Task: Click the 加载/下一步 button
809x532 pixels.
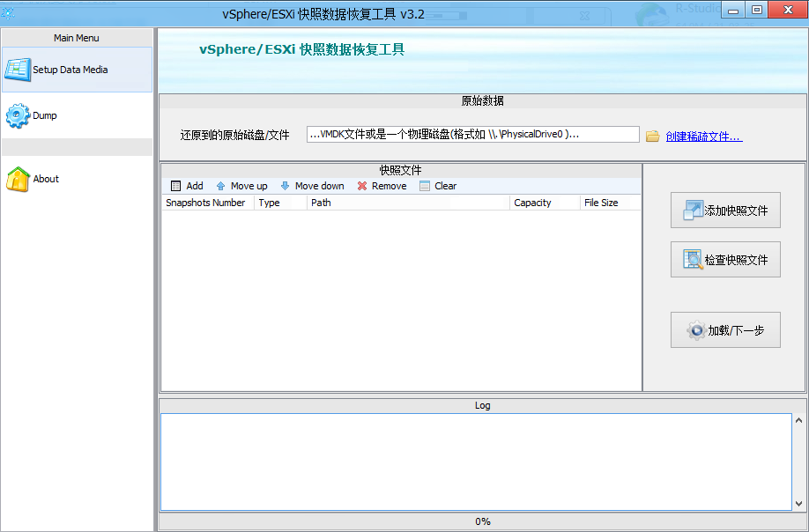Action: tap(725, 330)
